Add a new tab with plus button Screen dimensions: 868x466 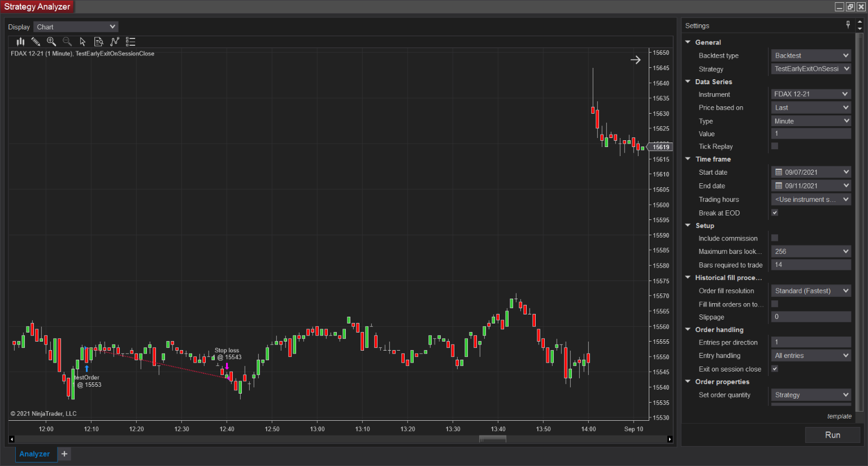click(x=64, y=454)
